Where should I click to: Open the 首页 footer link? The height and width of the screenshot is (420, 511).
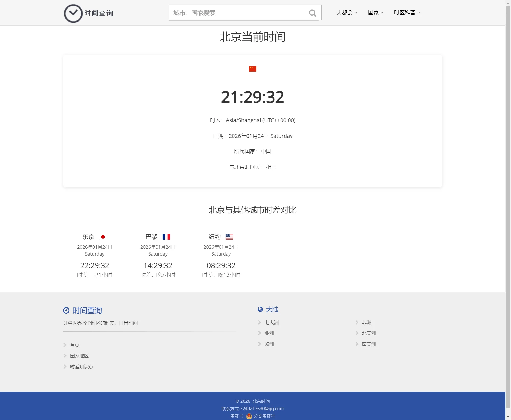75,345
